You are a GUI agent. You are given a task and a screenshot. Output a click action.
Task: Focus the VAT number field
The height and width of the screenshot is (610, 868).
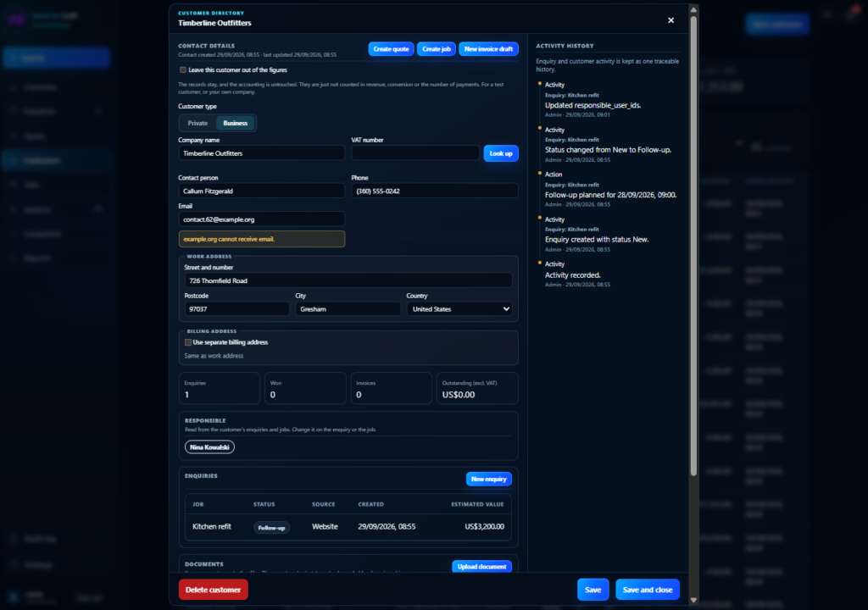point(415,153)
